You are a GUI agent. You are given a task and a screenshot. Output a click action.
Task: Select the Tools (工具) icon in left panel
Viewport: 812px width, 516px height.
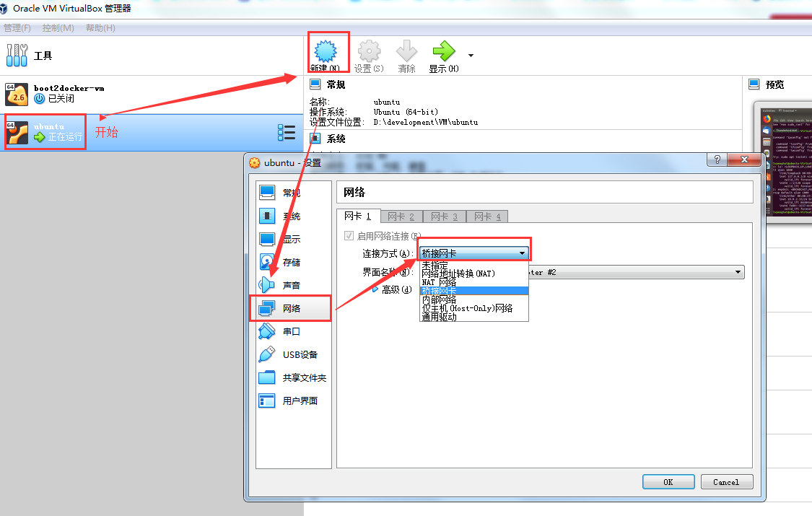tap(17, 56)
